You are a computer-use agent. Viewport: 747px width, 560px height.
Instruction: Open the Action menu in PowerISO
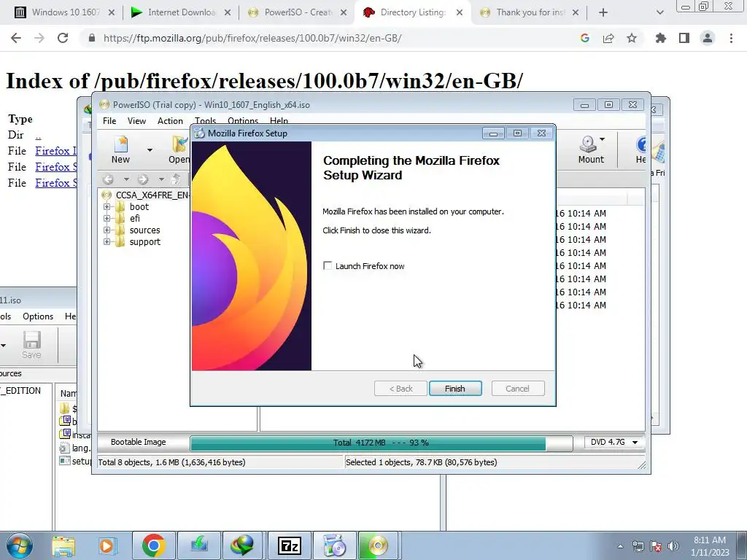[170, 121]
